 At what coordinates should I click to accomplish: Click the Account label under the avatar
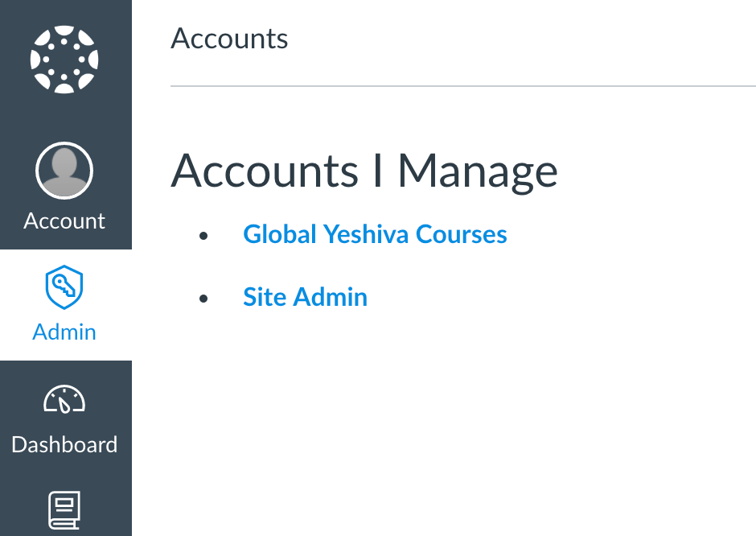coord(64,220)
